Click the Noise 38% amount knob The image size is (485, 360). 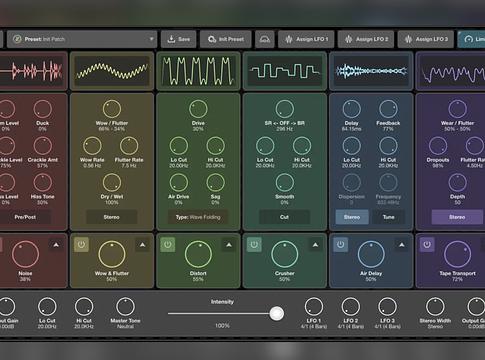click(25, 254)
